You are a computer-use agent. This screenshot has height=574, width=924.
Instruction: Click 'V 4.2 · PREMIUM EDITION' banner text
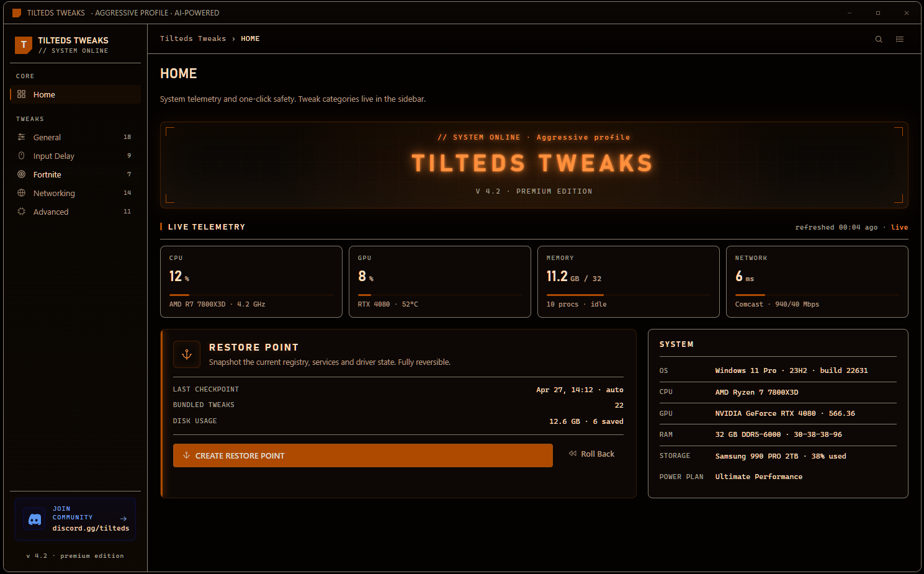(534, 191)
